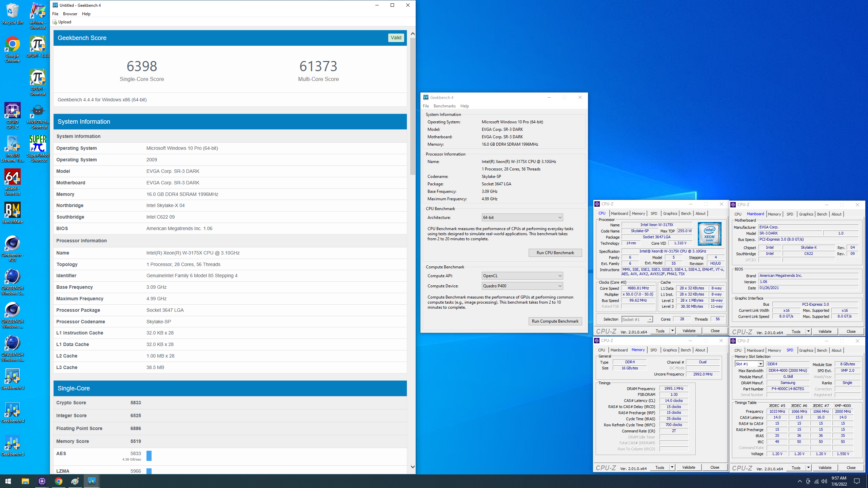Open the BenchMate desktop icon
This screenshot has height=488, width=868.
point(12,213)
